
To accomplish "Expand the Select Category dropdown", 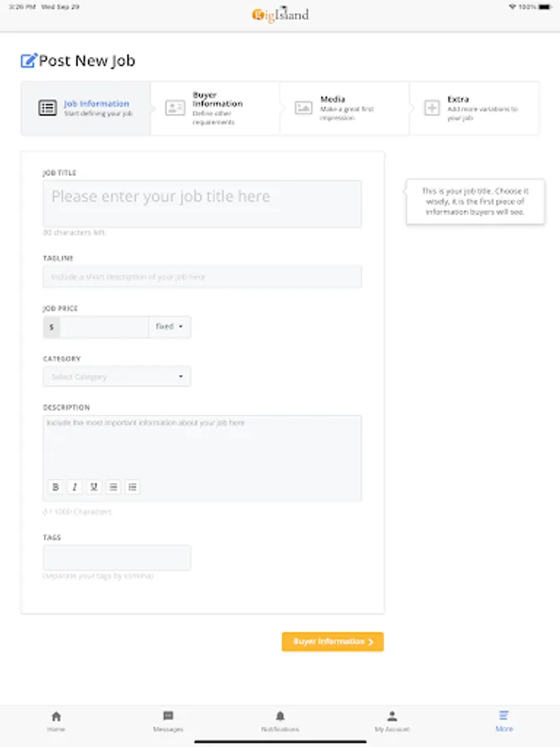I will [117, 377].
